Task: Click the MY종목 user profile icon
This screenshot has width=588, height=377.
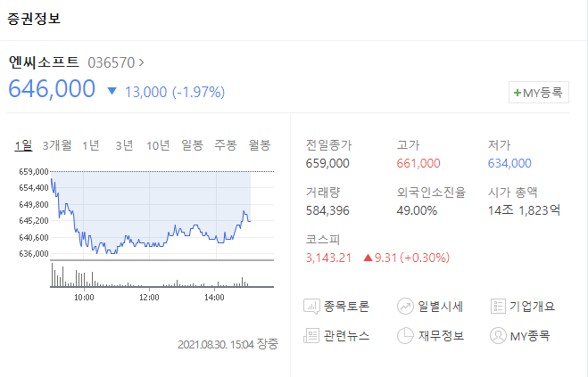Action: coord(498,335)
